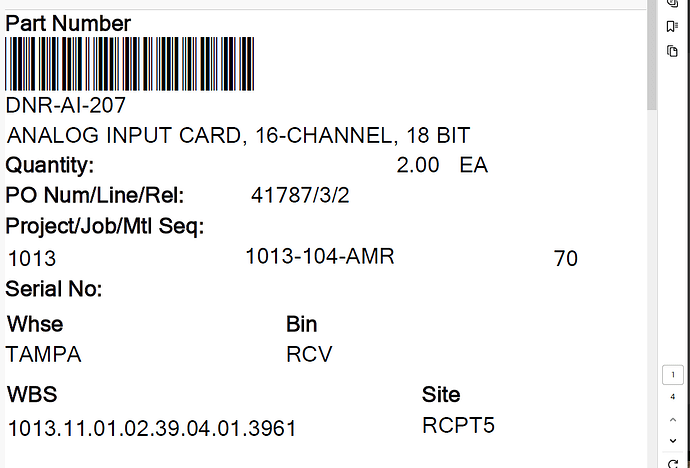Click the ANALOG INPUT CARD description line
The height and width of the screenshot is (468, 690).
(x=238, y=136)
